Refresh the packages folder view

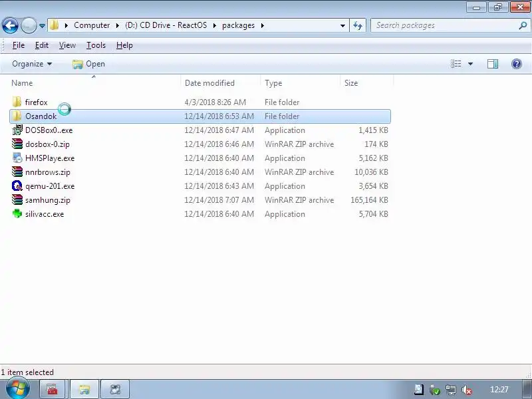pyautogui.click(x=358, y=25)
